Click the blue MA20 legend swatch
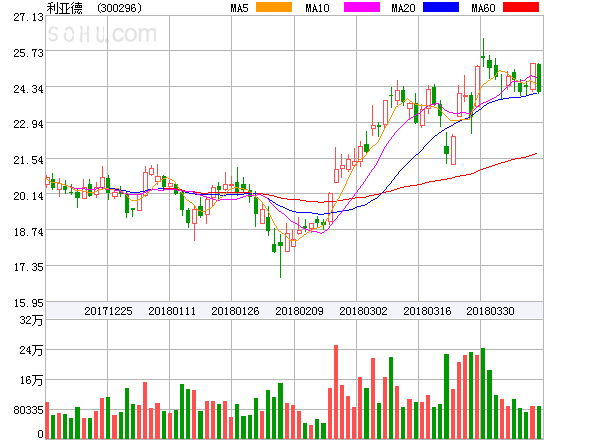This screenshot has width=600, height=440. click(x=441, y=7)
